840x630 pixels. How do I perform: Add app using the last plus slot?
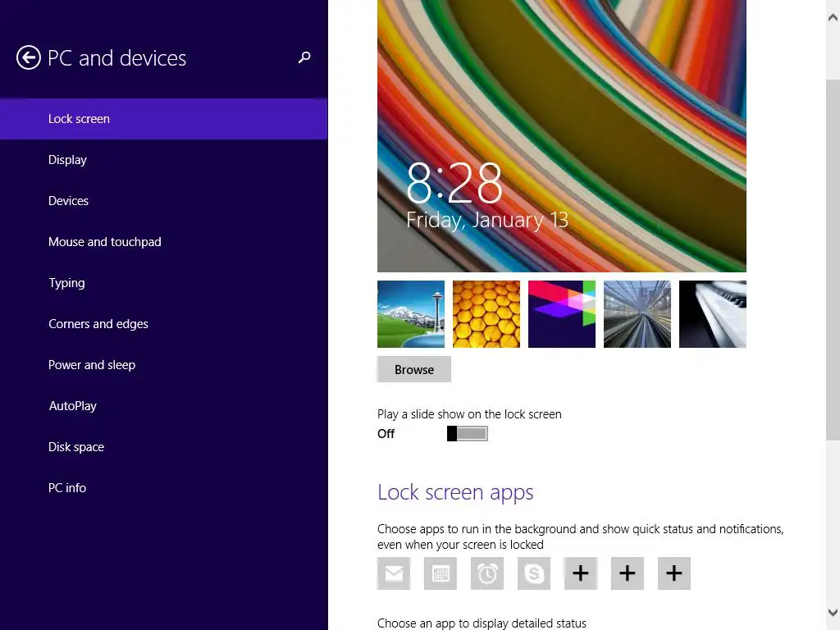click(674, 573)
